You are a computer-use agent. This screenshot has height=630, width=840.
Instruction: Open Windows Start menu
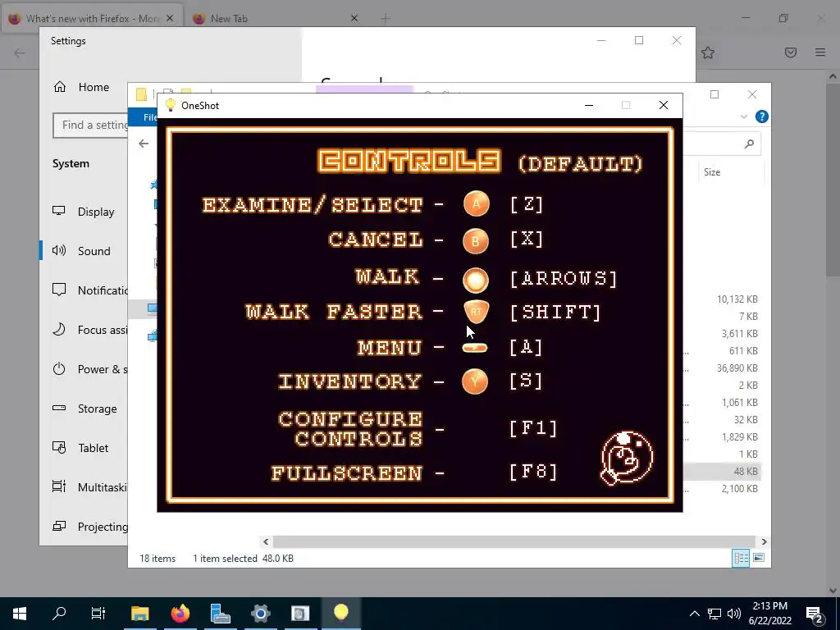[20, 614]
